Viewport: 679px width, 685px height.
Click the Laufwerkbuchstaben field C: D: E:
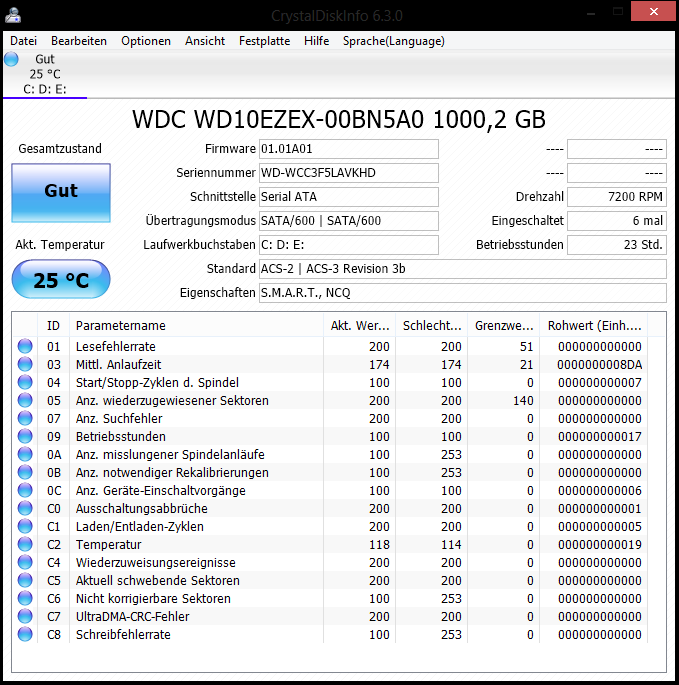point(349,245)
